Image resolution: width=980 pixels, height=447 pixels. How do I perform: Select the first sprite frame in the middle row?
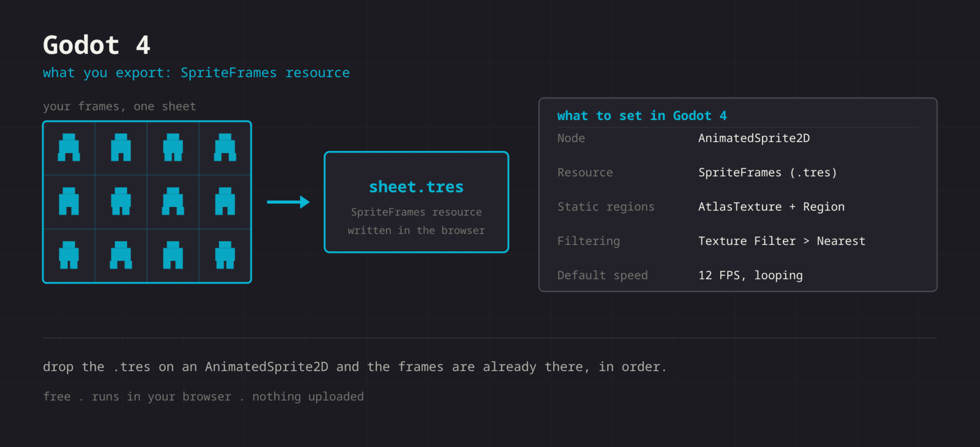coord(69,201)
